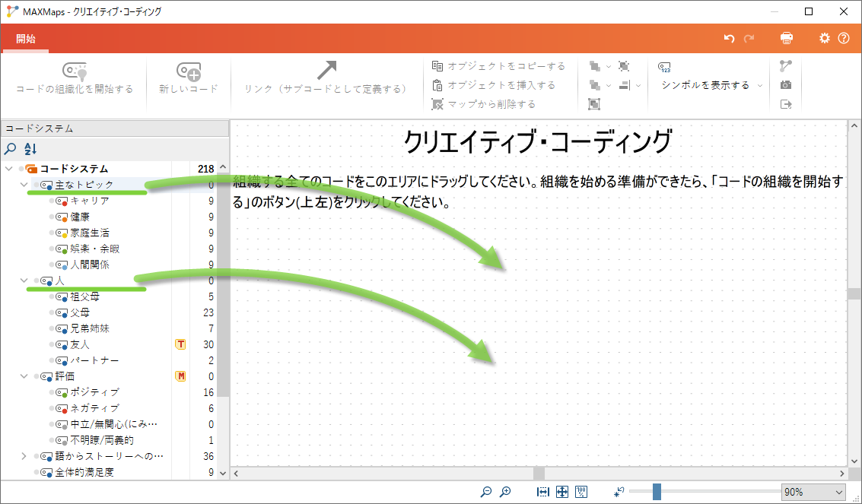Select the 父母 code
The height and width of the screenshot is (504, 862).
coord(80,312)
